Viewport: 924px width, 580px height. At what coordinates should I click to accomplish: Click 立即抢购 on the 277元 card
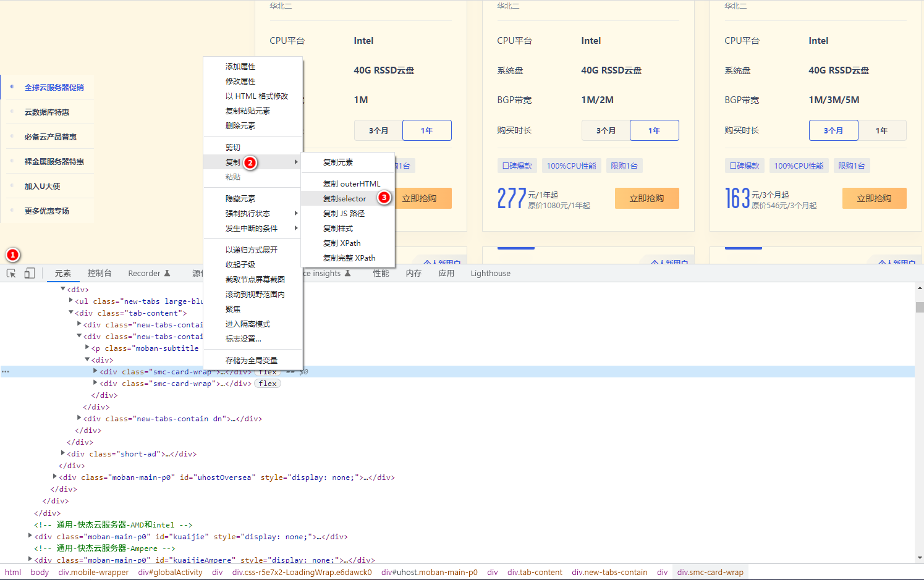click(647, 198)
